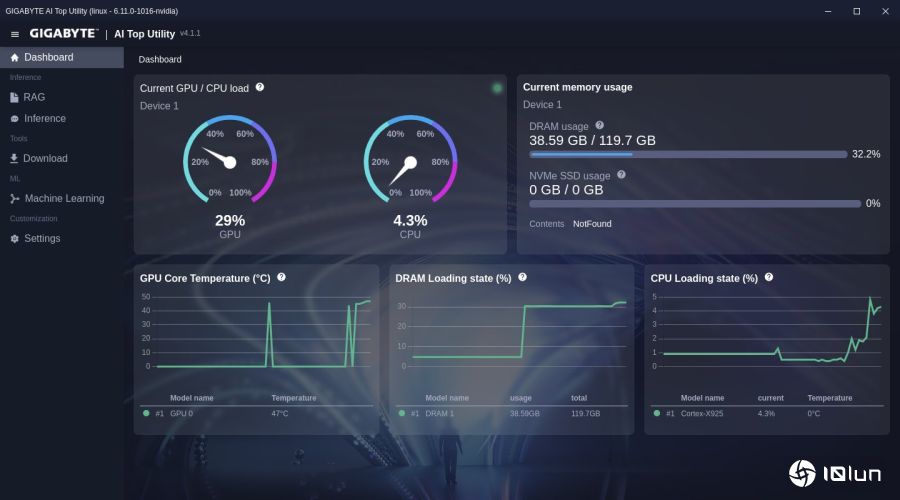Open Machine Learning section in sidebar
Image resolution: width=900 pixels, height=500 pixels.
[64, 198]
